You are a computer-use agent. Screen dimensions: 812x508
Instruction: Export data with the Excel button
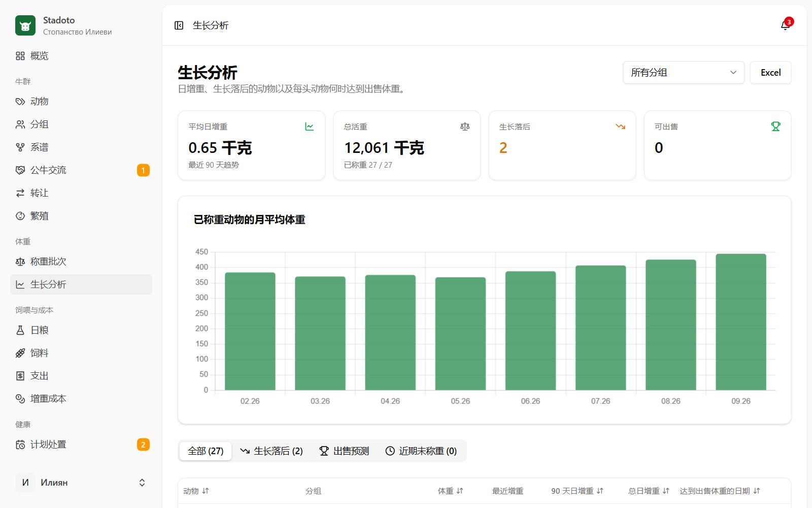tap(770, 73)
